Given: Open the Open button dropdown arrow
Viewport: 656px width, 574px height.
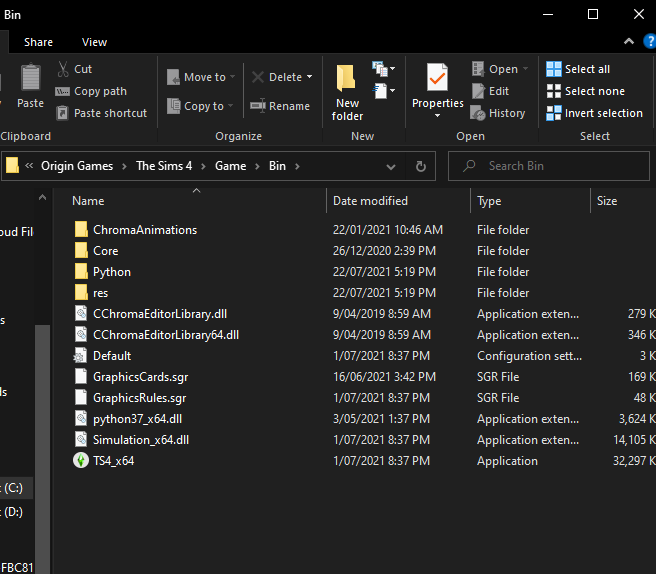Looking at the screenshot, I should 525,69.
